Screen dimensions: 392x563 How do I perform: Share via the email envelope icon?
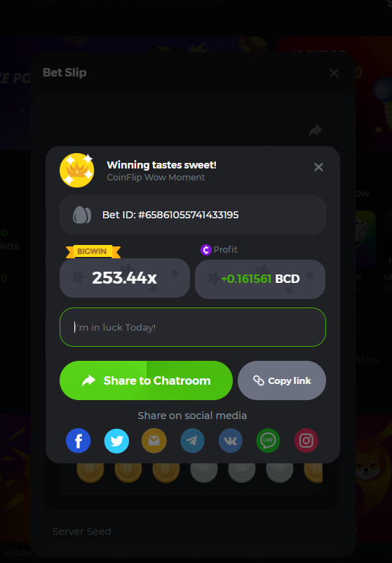click(x=154, y=441)
